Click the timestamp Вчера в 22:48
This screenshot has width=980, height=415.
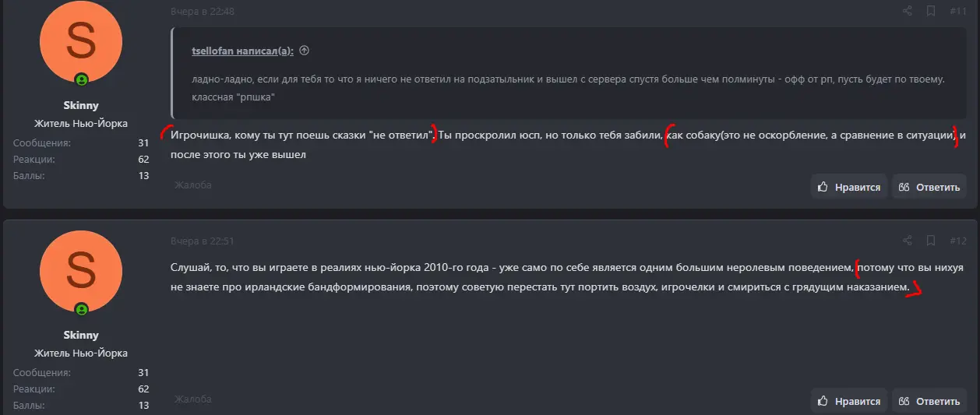[203, 11]
